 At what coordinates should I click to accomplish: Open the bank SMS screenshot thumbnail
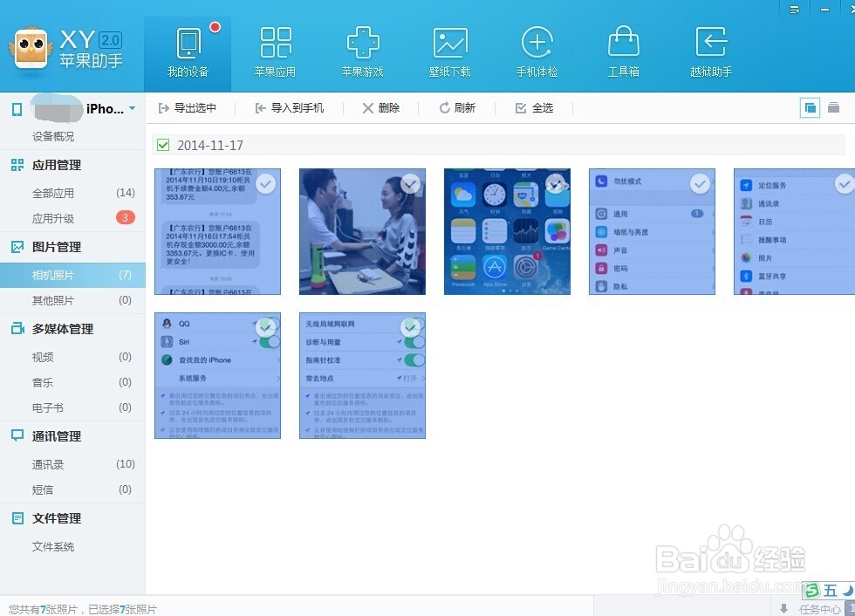click(x=217, y=232)
